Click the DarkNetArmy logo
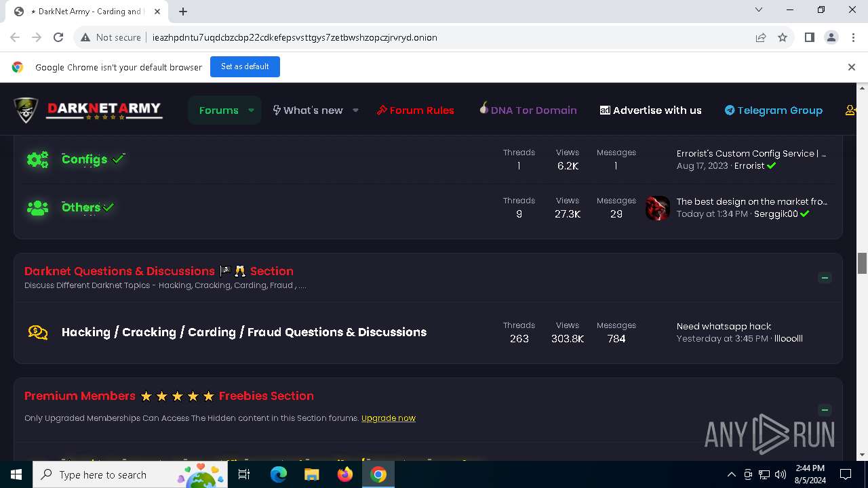This screenshot has width=868, height=488. (88, 110)
